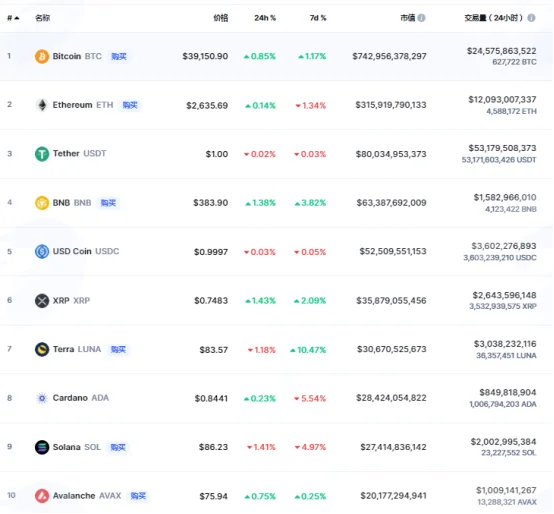Sort table by 7d % column header

(318, 18)
